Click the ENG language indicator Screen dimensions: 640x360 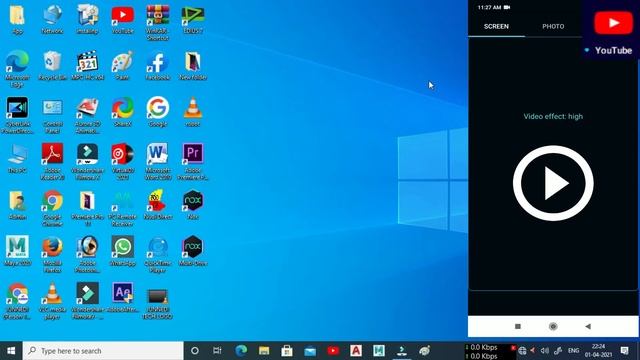coord(573,351)
